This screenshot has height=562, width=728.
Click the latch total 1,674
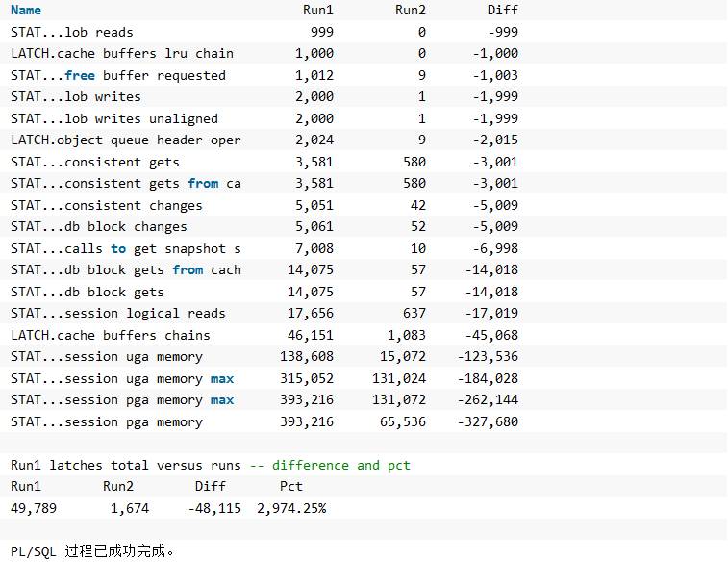(x=130, y=508)
